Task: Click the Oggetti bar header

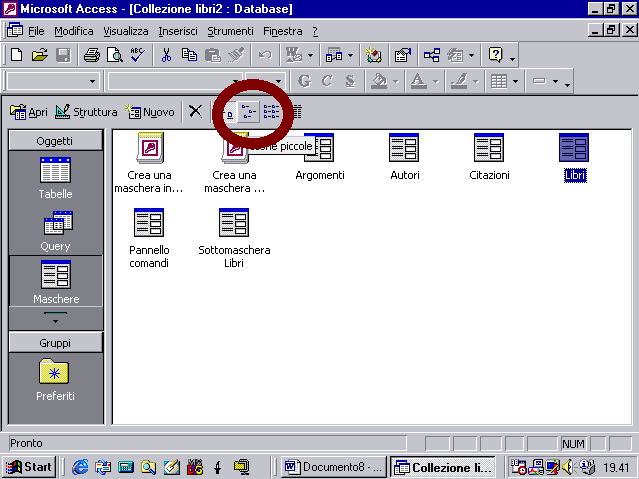Action: click(55, 141)
